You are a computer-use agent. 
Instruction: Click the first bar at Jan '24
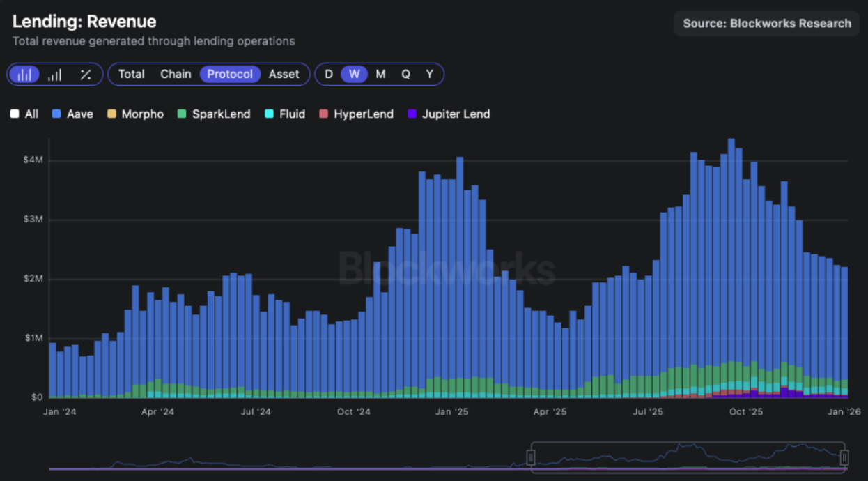tap(52, 370)
